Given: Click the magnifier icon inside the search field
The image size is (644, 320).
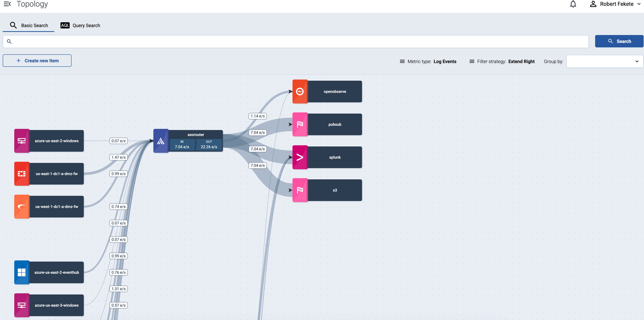Looking at the screenshot, I should click(9, 41).
